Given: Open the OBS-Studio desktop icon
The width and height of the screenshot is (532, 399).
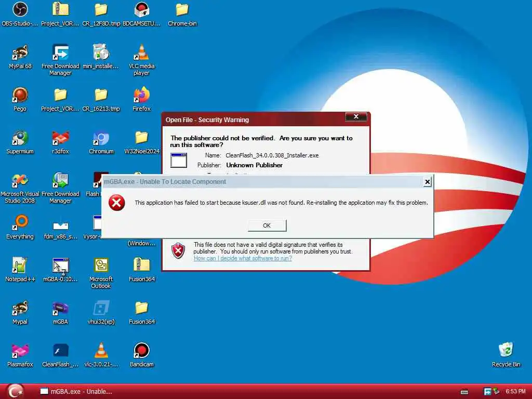Looking at the screenshot, I should pyautogui.click(x=20, y=14).
